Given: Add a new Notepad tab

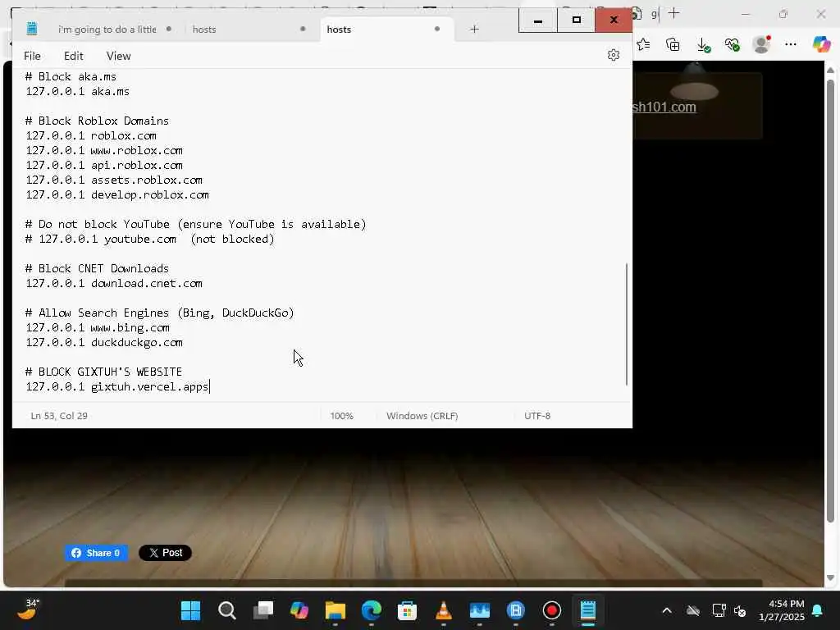Looking at the screenshot, I should click(474, 29).
